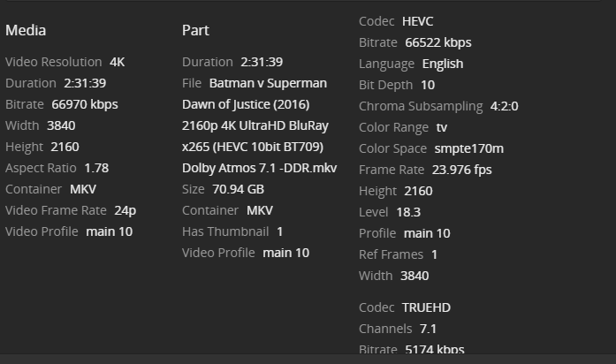616x364 pixels.
Task: Select the Video Resolution 4K value
Action: tap(117, 62)
